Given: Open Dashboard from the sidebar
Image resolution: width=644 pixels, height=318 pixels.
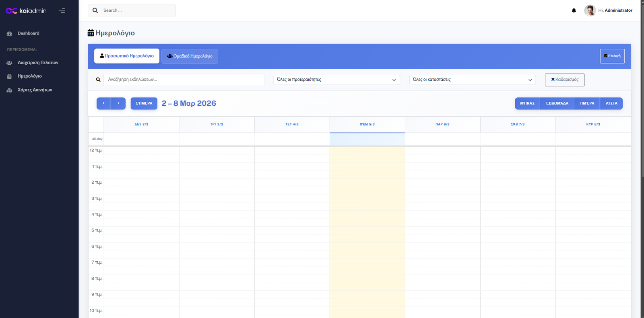Looking at the screenshot, I should coord(28,33).
